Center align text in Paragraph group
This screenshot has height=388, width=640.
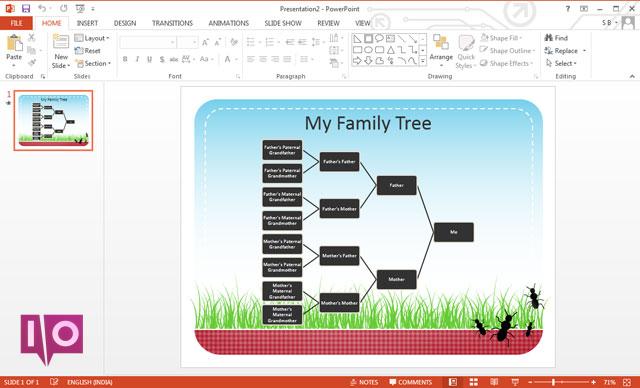click(263, 59)
